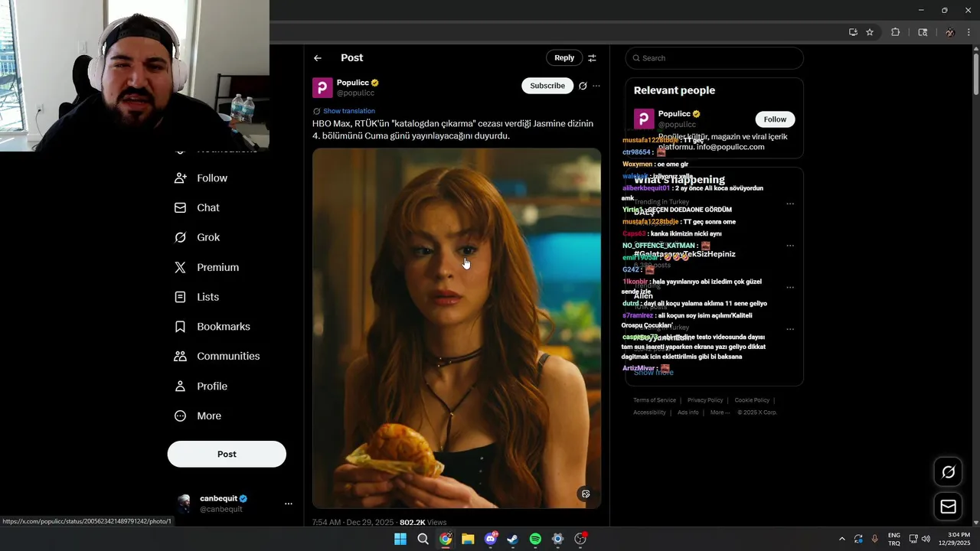Open the Follow item in the sidebar
Viewport: 980px width, 551px height.
pyautogui.click(x=201, y=178)
